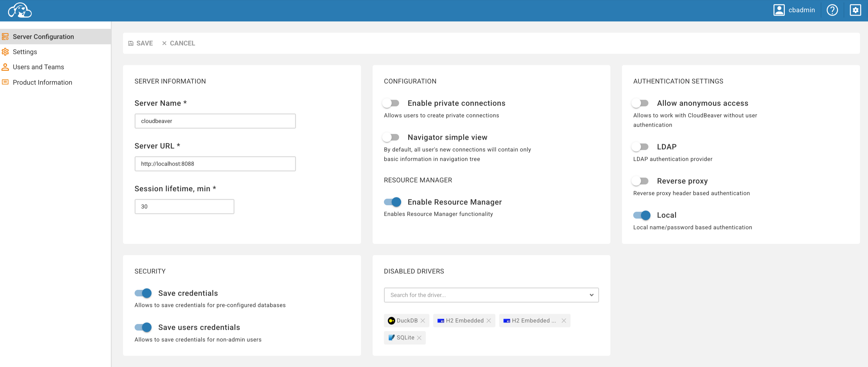Open the help question mark icon
Screen dimensions: 868x367
832,10
